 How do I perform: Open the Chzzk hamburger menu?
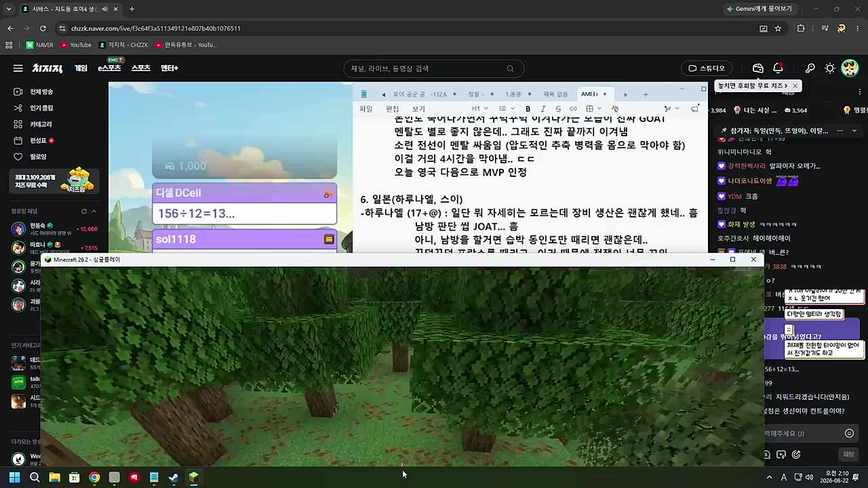click(x=18, y=68)
